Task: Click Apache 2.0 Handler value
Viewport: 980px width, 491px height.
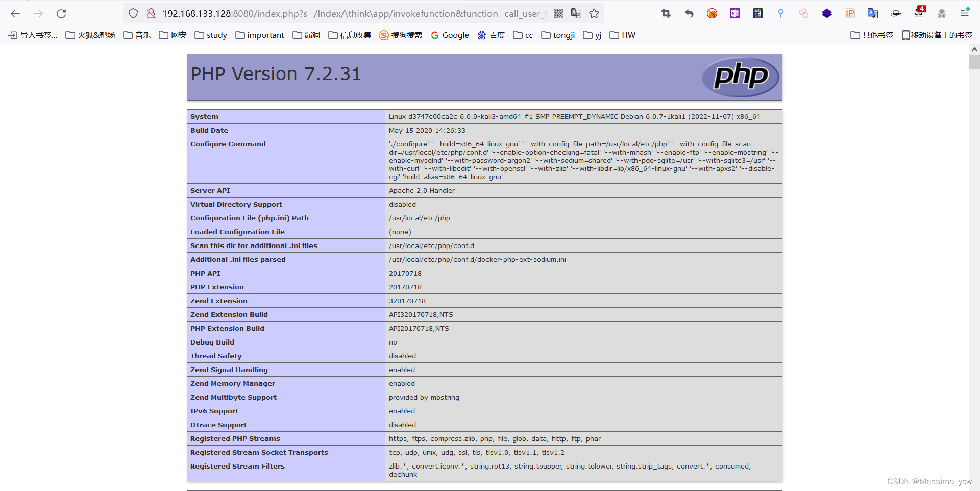Action: pos(422,191)
